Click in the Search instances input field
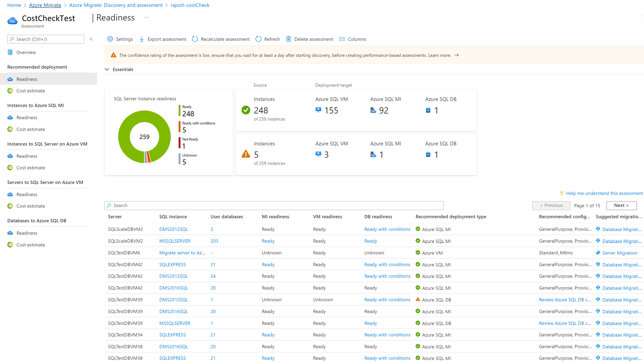 coord(274,205)
